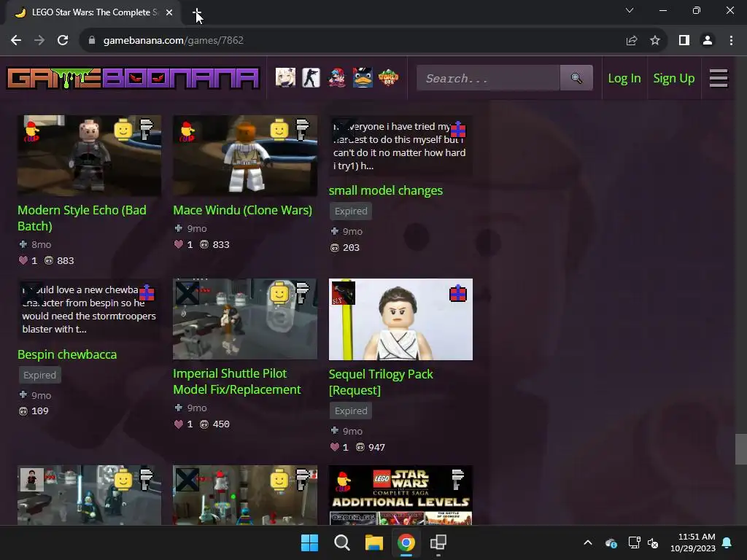Click the Imperial Shuttle Pilot thumbnail

tap(245, 319)
